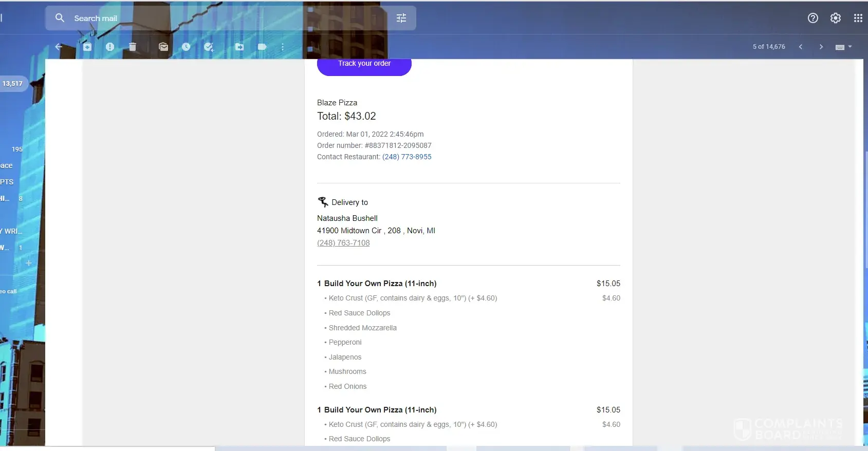Focus the Search mail field
Screen dimensions: 868x451
coord(230,18)
